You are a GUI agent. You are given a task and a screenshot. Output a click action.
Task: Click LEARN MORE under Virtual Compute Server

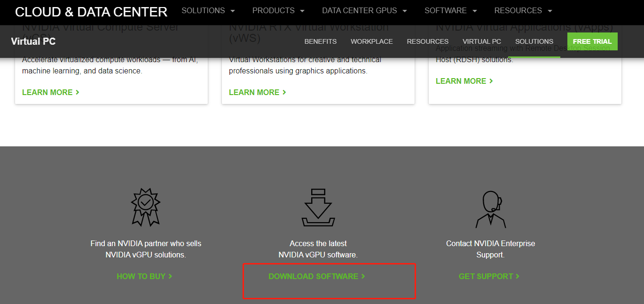(50, 92)
